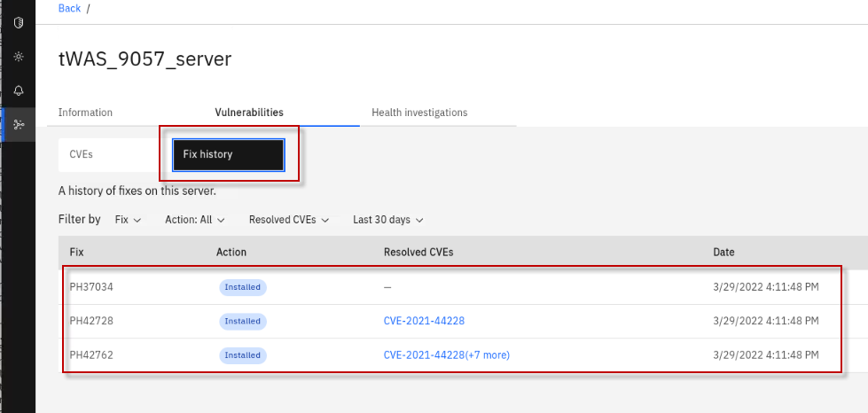Open the Action: All filter dropdown
The height and width of the screenshot is (413, 868).
194,219
